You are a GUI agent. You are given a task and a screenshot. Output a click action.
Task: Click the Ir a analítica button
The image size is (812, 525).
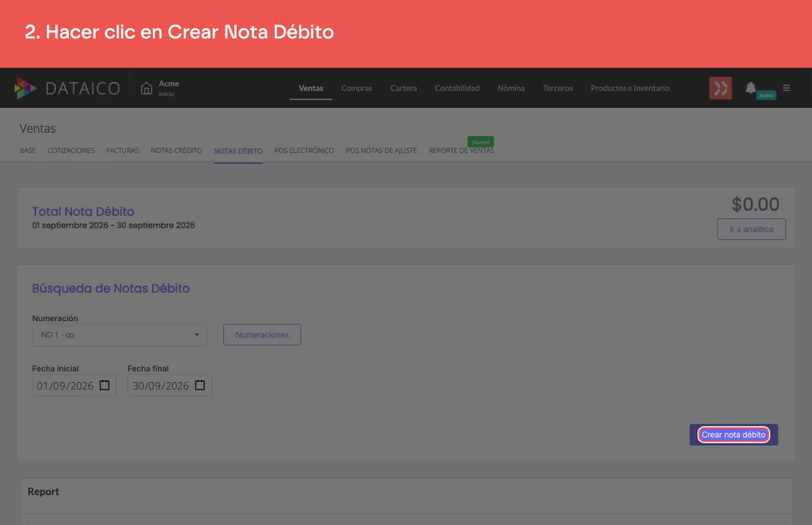pos(751,229)
